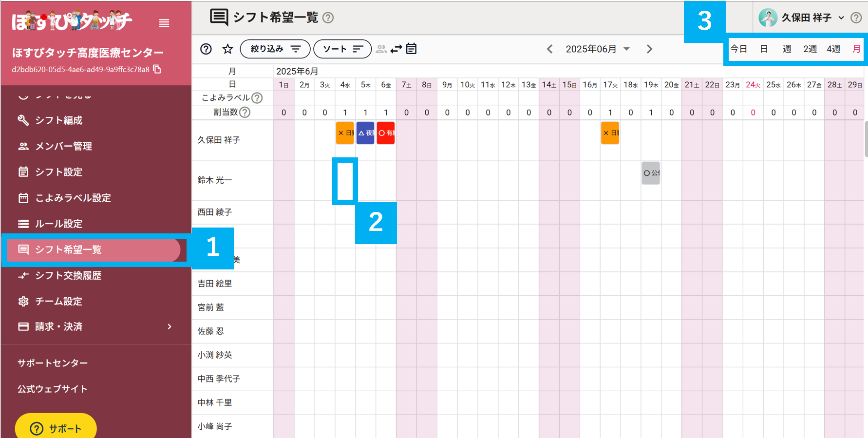Open the 絞り込み filter dropdown
This screenshot has height=438, width=868.
click(x=275, y=49)
